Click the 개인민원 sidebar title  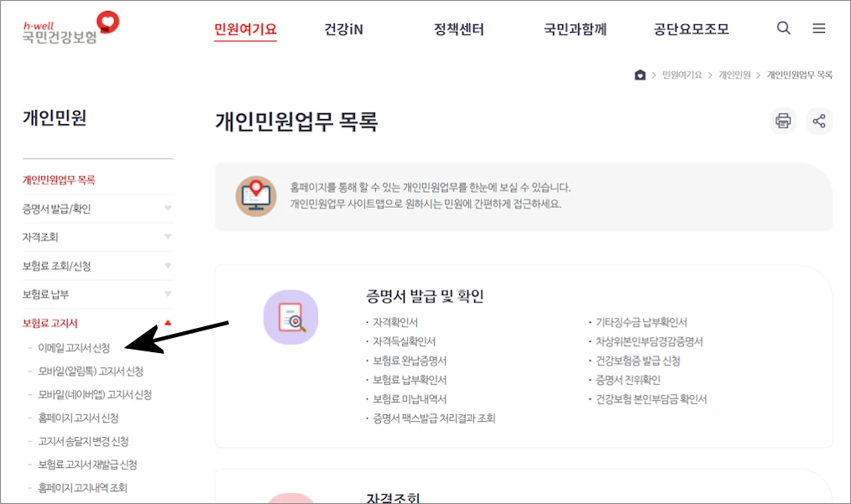tap(55, 117)
